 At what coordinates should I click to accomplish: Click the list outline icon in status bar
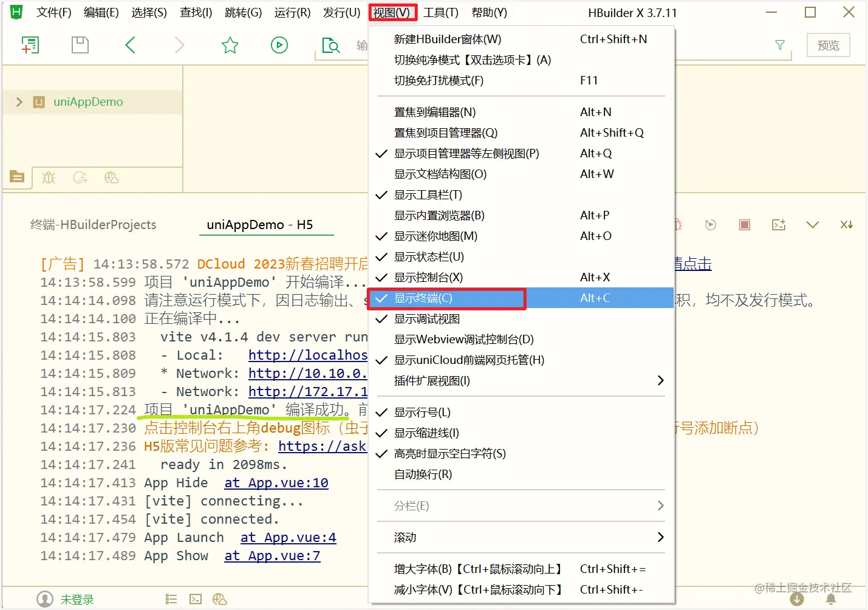(x=171, y=600)
